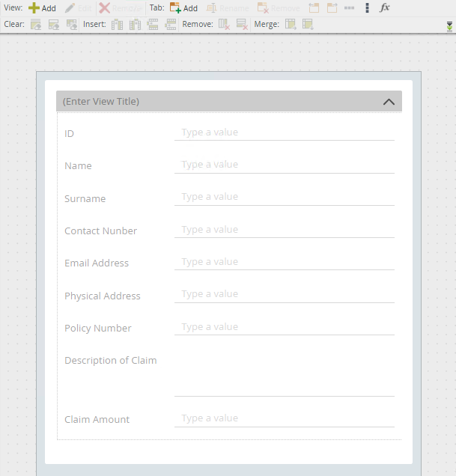Click second Insert column icon
This screenshot has height=476, width=456.
[135, 24]
